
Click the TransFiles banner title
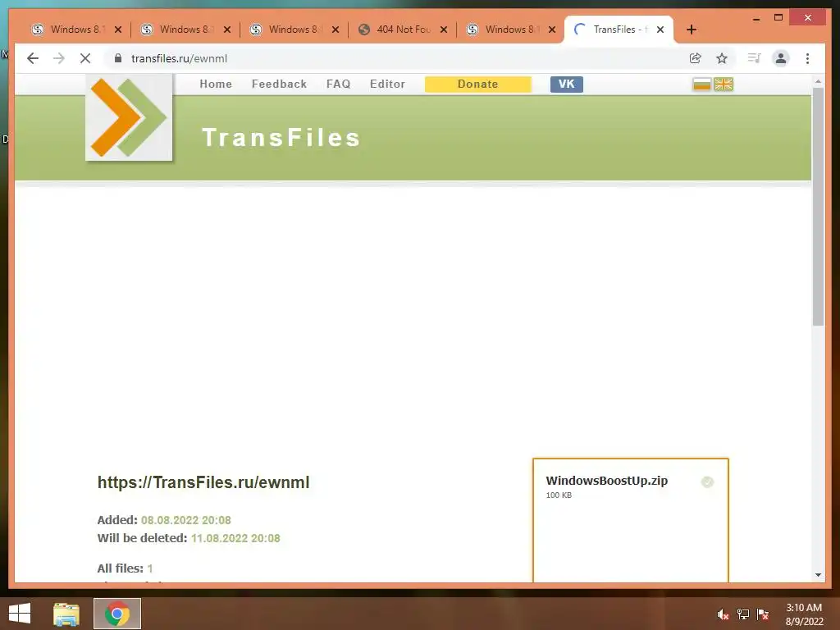tap(281, 137)
